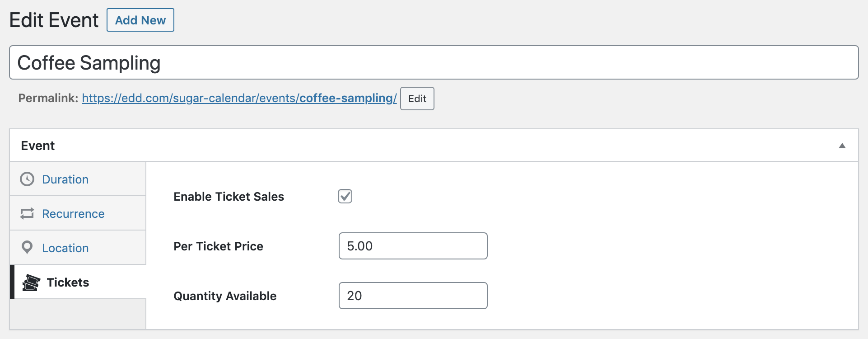868x339 pixels.
Task: Click the repeat arrows Recurrence icon
Action: (x=27, y=213)
